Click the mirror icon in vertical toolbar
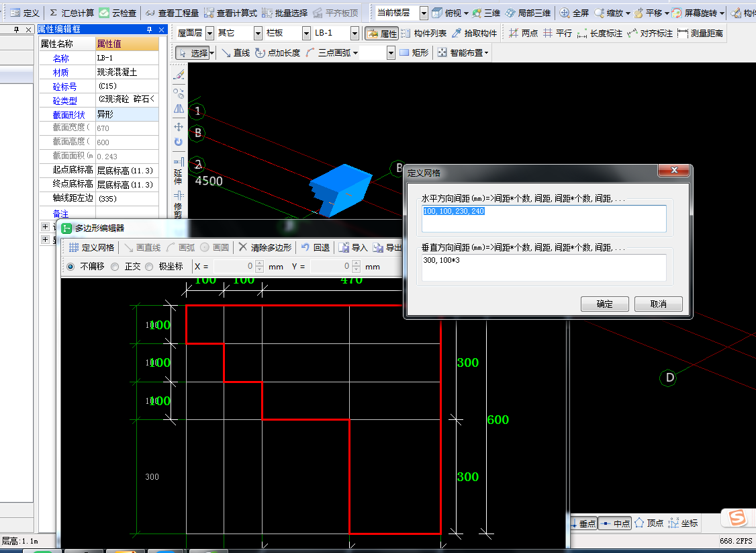The width and height of the screenshot is (756, 553). 179,109
